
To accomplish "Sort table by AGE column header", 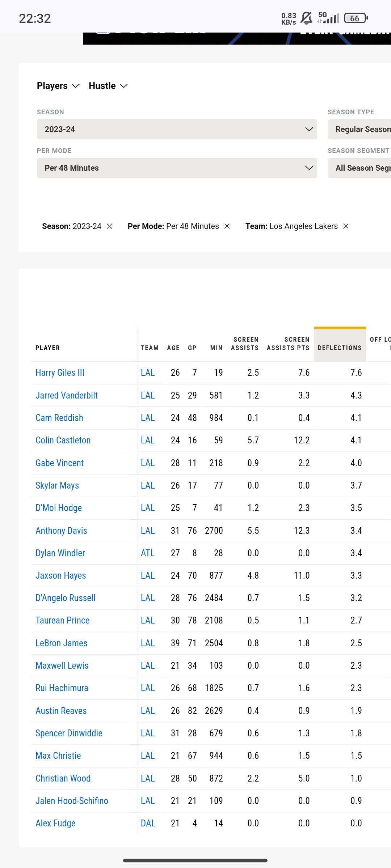I will tap(173, 348).
